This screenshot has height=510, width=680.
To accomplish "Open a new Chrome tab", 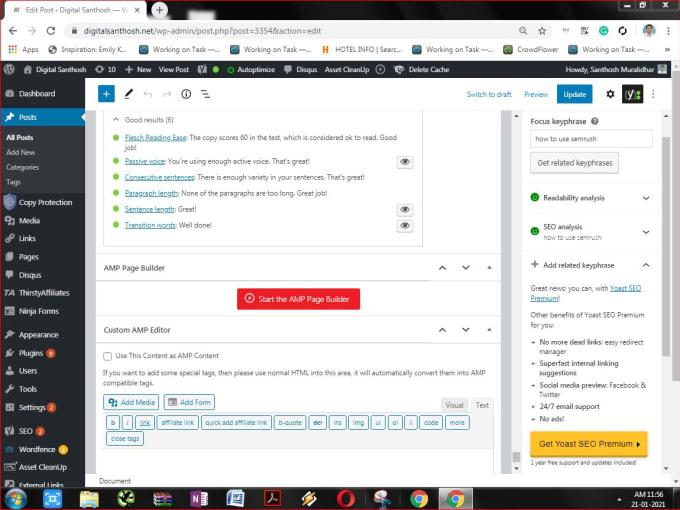I will tap(159, 10).
